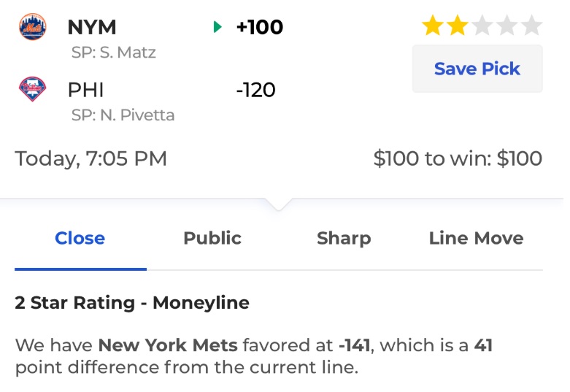Select the PHI -120 moneyline odds
This screenshot has height=392, width=570.
point(255,90)
